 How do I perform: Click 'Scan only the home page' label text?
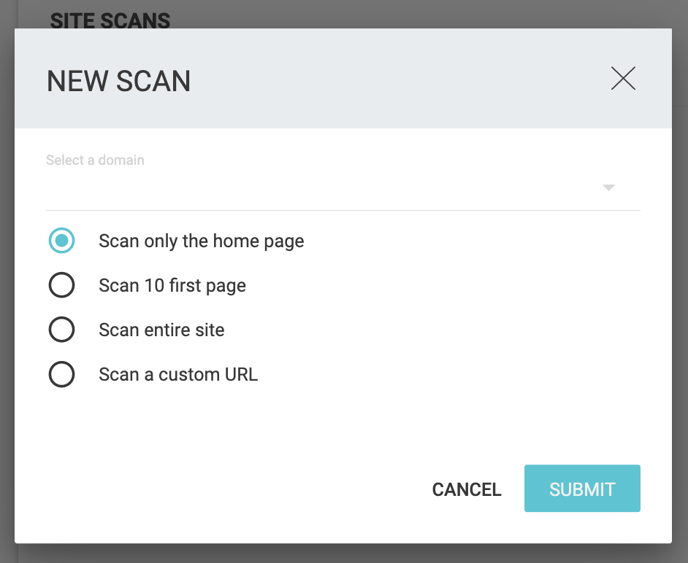point(201,241)
